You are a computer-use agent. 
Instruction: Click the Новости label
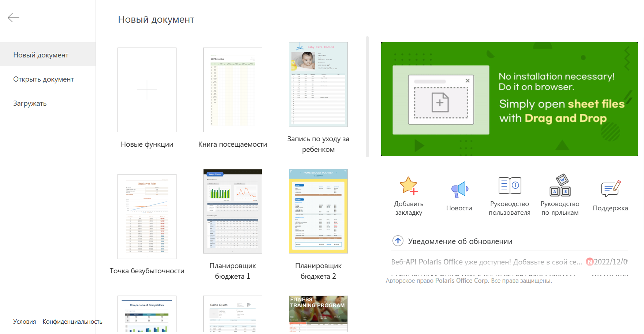459,208
